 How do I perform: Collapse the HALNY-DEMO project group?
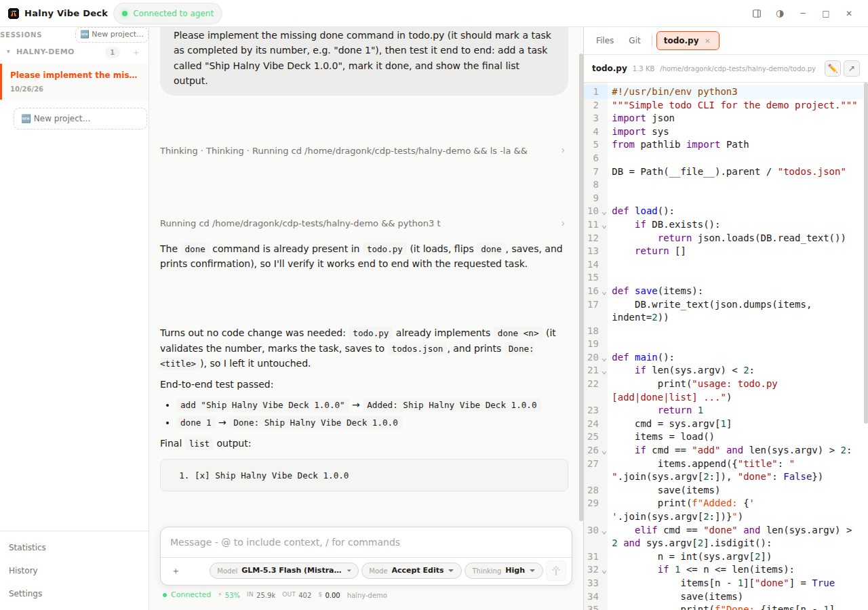point(9,52)
